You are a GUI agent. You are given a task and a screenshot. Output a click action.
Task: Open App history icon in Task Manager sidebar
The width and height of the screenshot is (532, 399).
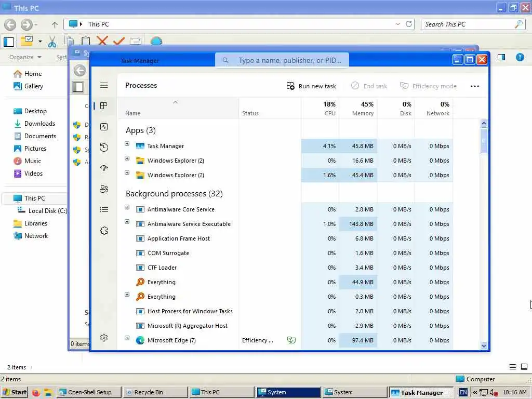(104, 148)
